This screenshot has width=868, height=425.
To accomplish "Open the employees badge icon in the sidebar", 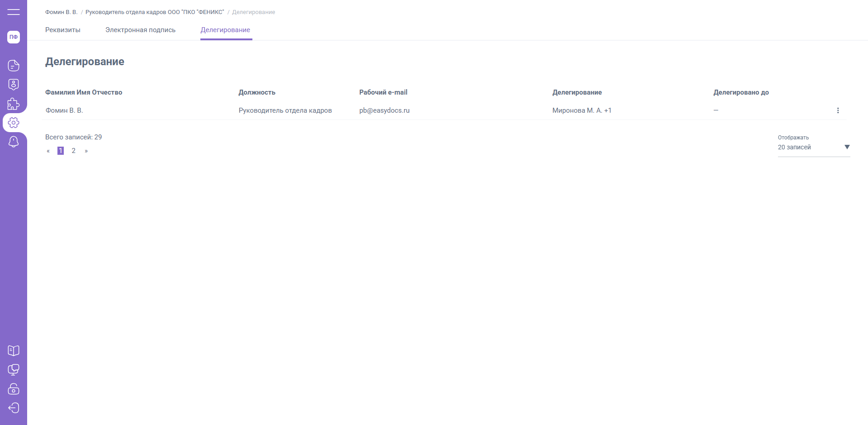I will coord(14,85).
